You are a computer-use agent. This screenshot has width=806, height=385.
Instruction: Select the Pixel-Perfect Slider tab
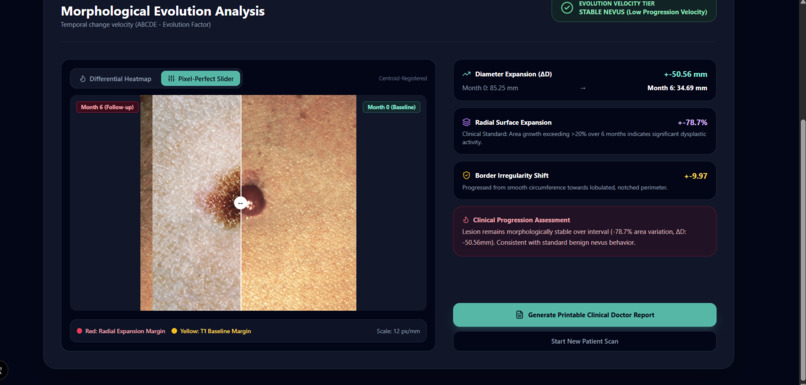click(200, 79)
